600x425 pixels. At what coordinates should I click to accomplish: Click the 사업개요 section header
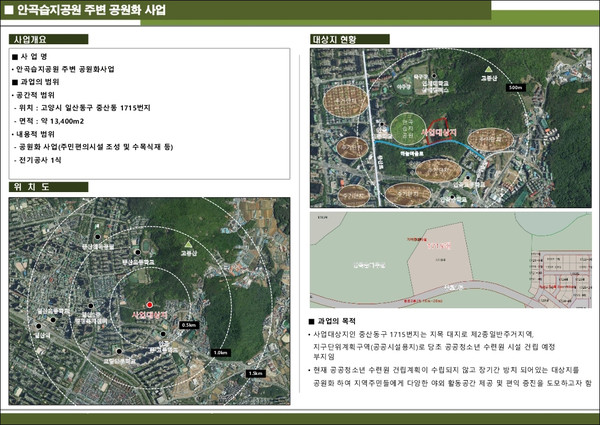[48, 39]
